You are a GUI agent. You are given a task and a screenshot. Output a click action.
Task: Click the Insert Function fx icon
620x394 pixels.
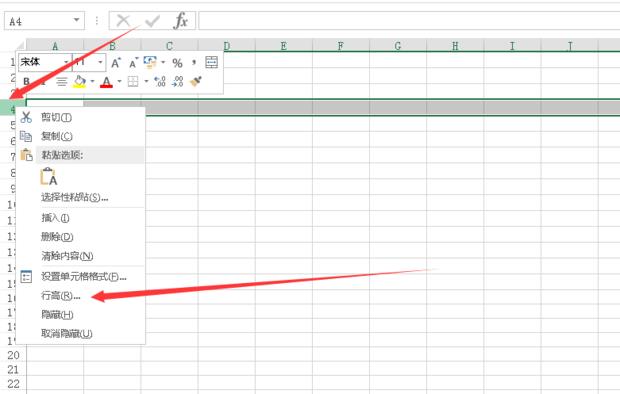click(x=181, y=21)
